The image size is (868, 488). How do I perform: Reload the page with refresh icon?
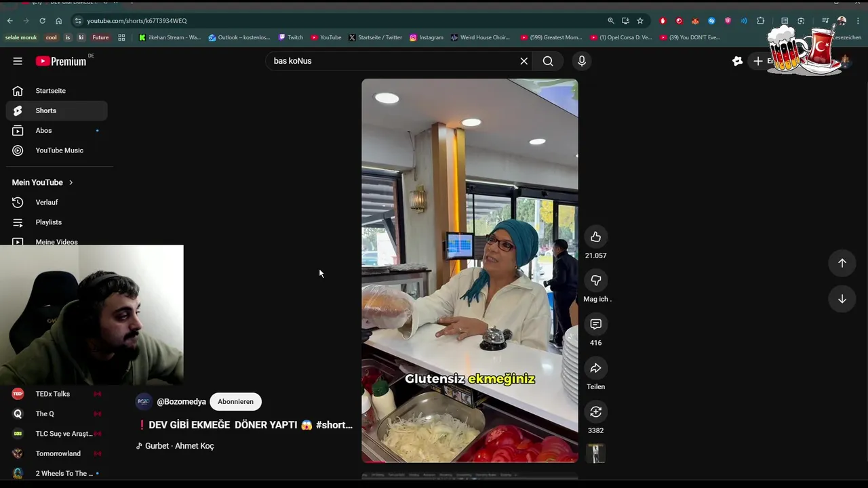point(42,21)
